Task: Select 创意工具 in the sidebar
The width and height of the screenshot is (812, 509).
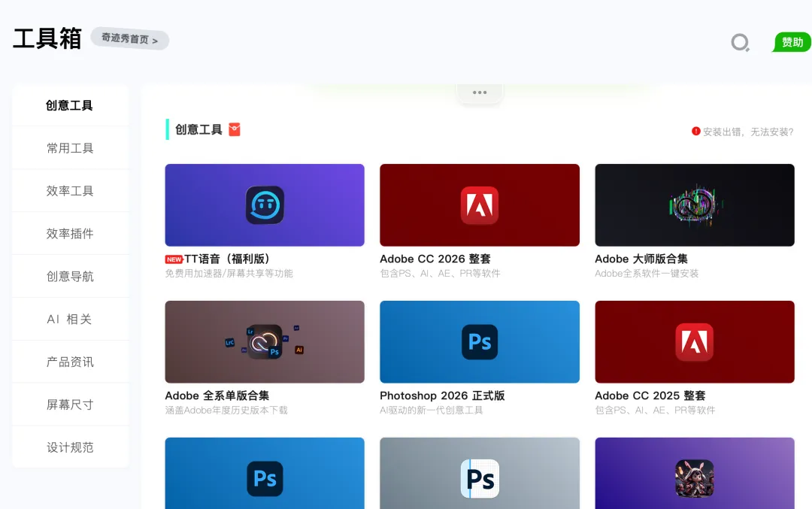Action: tap(70, 105)
